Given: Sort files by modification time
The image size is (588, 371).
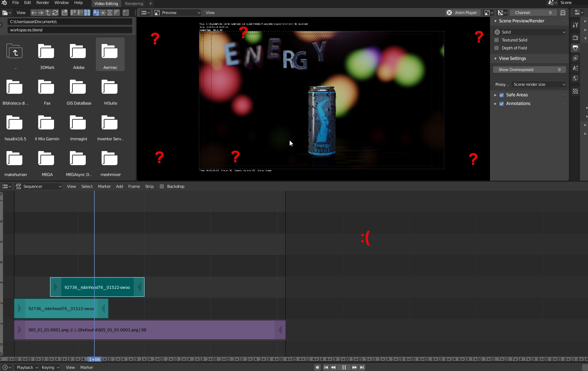Looking at the screenshot, I should (110, 13).
